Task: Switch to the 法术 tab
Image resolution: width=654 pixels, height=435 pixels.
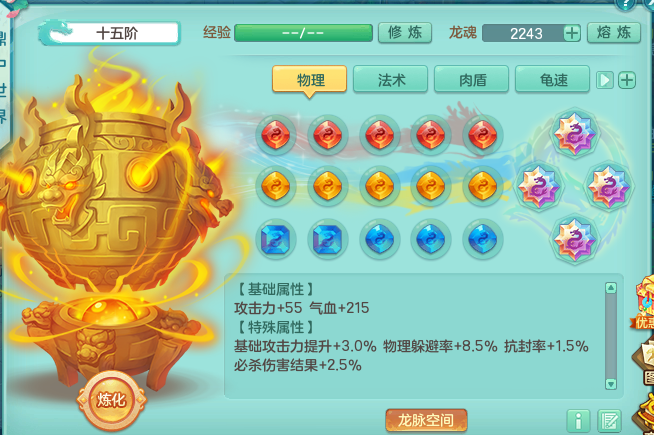Action: coord(390,79)
